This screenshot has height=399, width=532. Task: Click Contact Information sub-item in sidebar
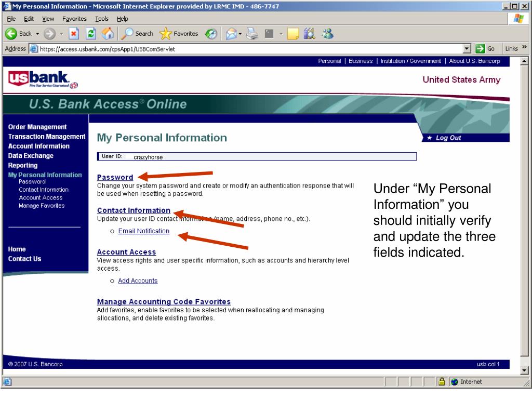[x=44, y=190]
